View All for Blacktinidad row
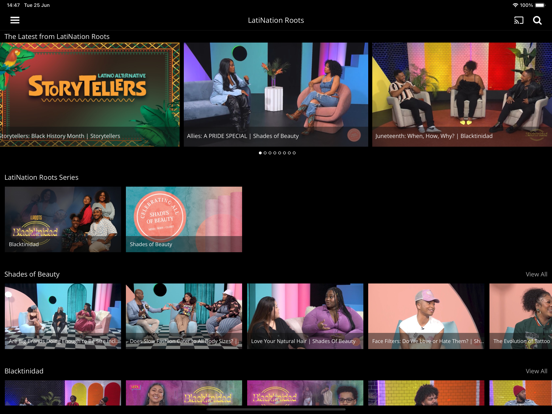Image resolution: width=552 pixels, height=414 pixels. [536, 371]
